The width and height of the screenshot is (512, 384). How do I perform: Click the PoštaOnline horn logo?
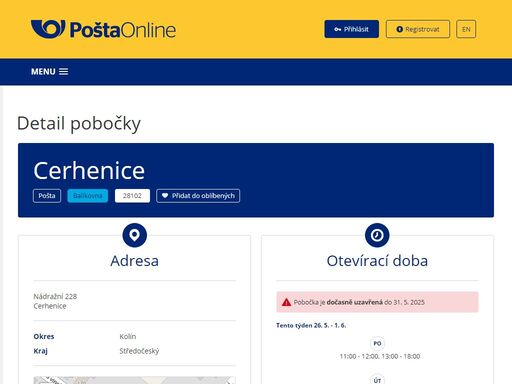coord(48,29)
